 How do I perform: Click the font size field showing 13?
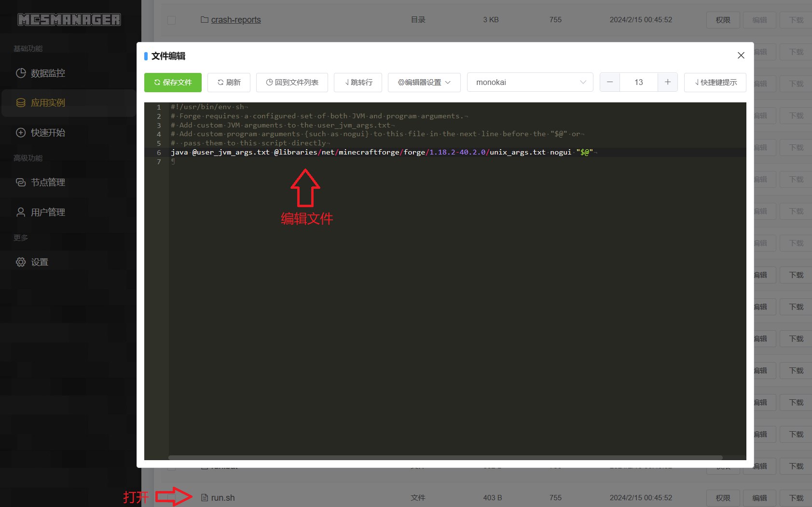pyautogui.click(x=638, y=83)
